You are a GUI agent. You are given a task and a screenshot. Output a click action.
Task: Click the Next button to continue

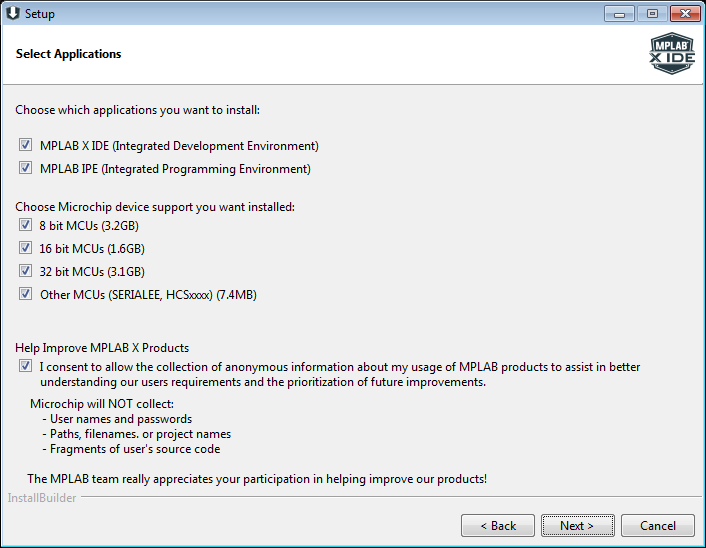[577, 525]
